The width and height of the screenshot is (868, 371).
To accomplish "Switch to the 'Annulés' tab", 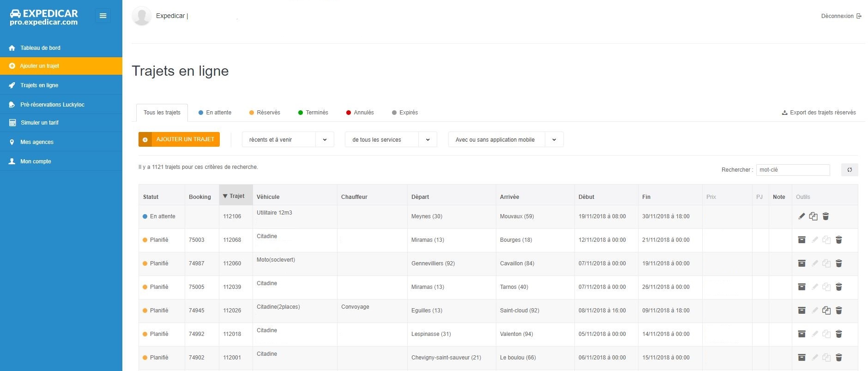I will click(x=360, y=113).
